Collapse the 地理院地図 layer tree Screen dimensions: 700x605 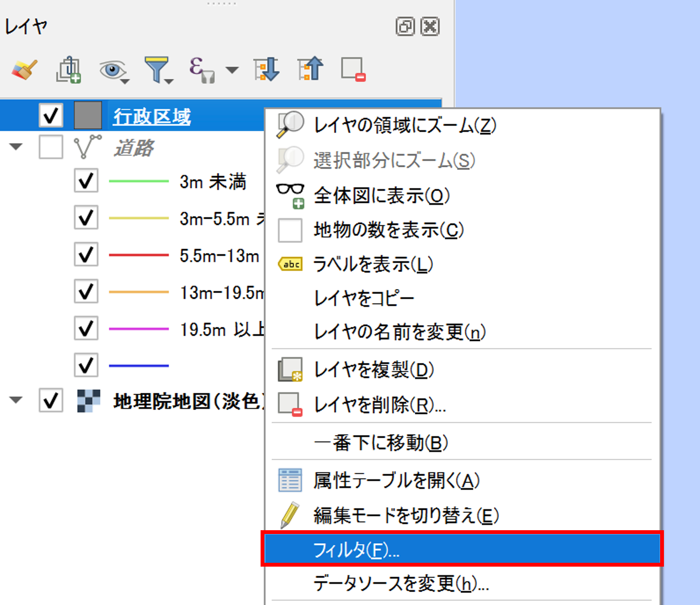(16, 400)
